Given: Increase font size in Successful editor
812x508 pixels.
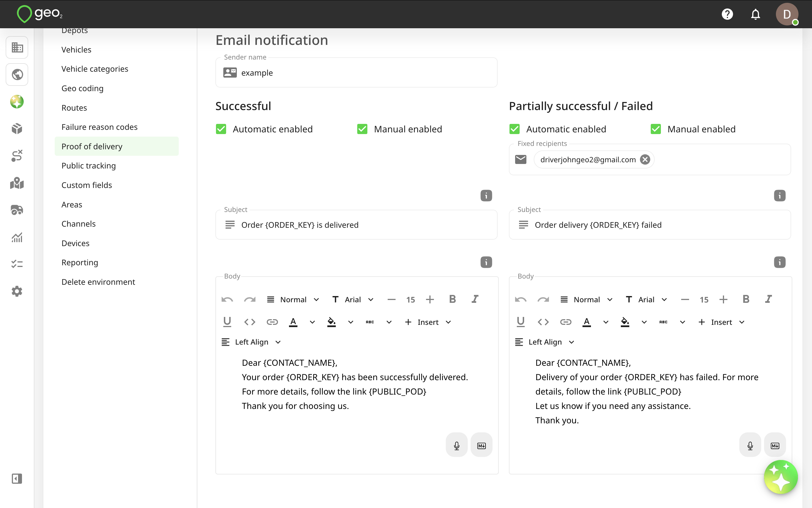Looking at the screenshot, I should [430, 299].
